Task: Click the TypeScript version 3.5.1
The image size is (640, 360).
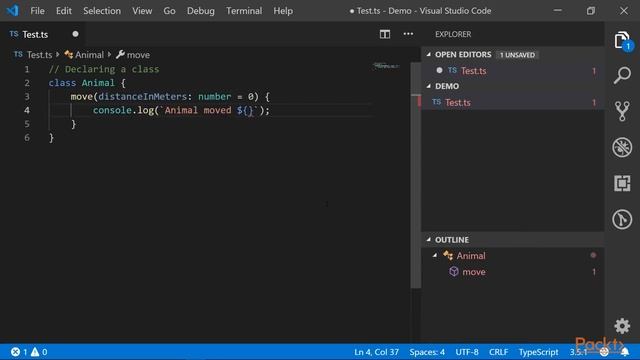Action: tap(578, 352)
